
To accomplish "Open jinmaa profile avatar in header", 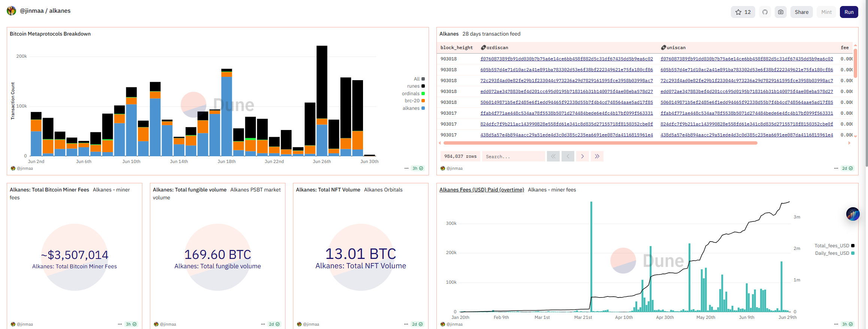I will click(11, 11).
